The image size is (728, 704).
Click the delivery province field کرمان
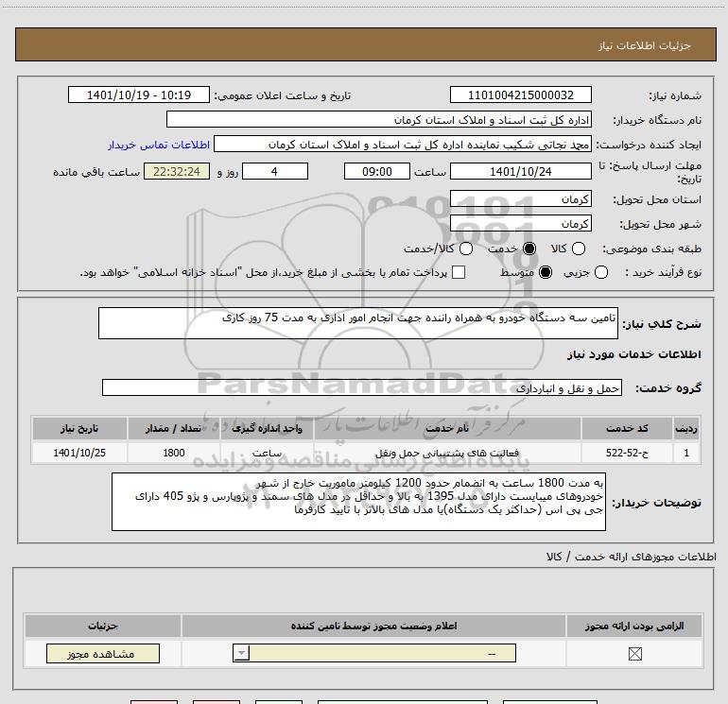tap(520, 198)
